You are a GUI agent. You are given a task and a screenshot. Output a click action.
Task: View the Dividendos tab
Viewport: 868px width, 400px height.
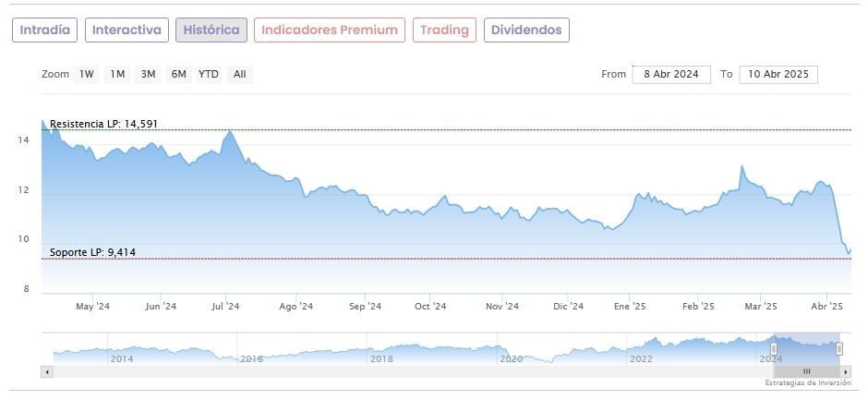click(526, 30)
